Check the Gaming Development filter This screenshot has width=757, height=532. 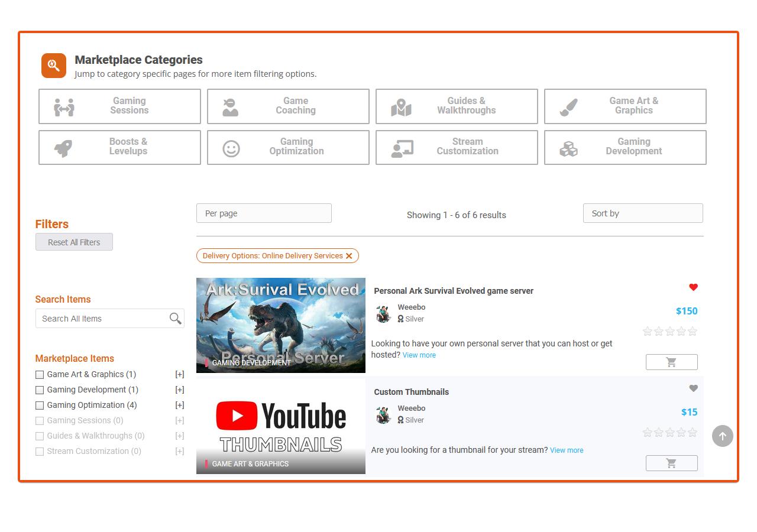tap(40, 390)
